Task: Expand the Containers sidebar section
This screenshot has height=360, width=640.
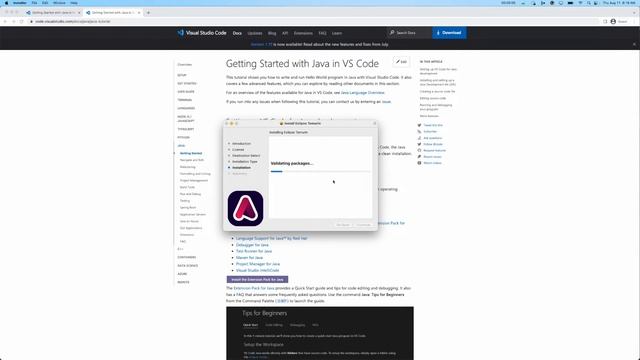Action: coord(187,257)
